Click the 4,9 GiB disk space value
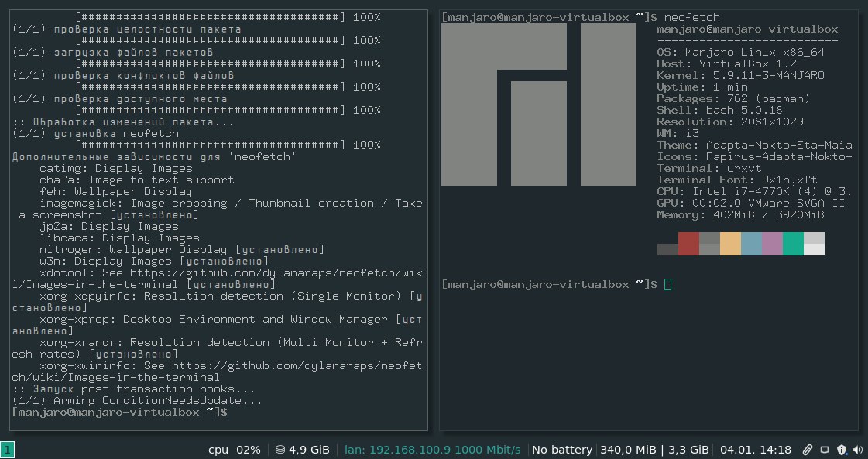 point(308,450)
